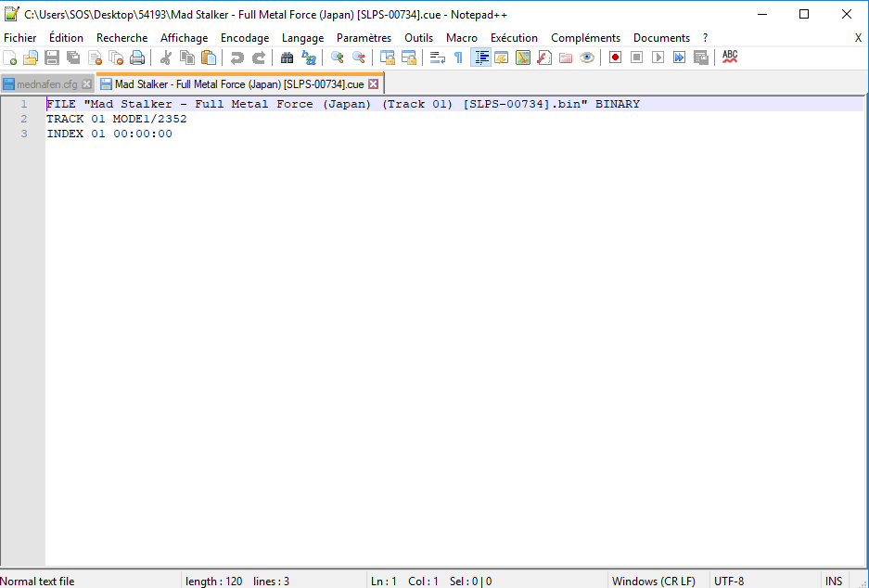Click the Save All icon
Image resolution: width=869 pixels, height=588 pixels.
point(73,58)
